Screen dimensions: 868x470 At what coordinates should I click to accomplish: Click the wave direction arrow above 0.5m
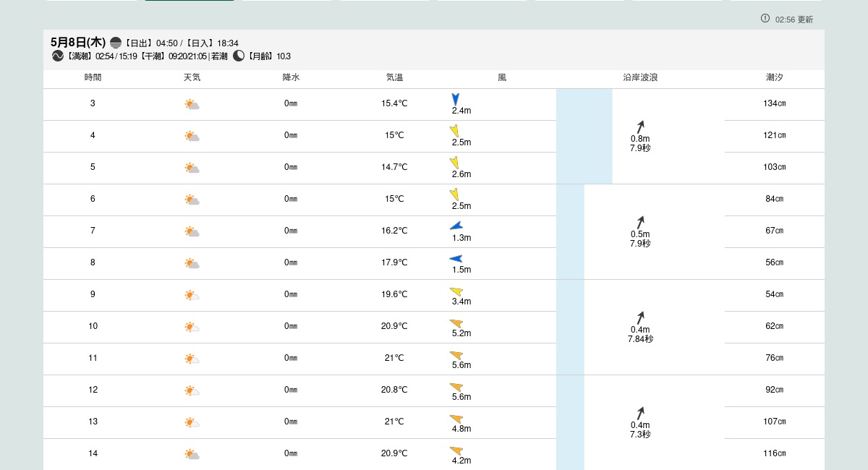pos(640,222)
